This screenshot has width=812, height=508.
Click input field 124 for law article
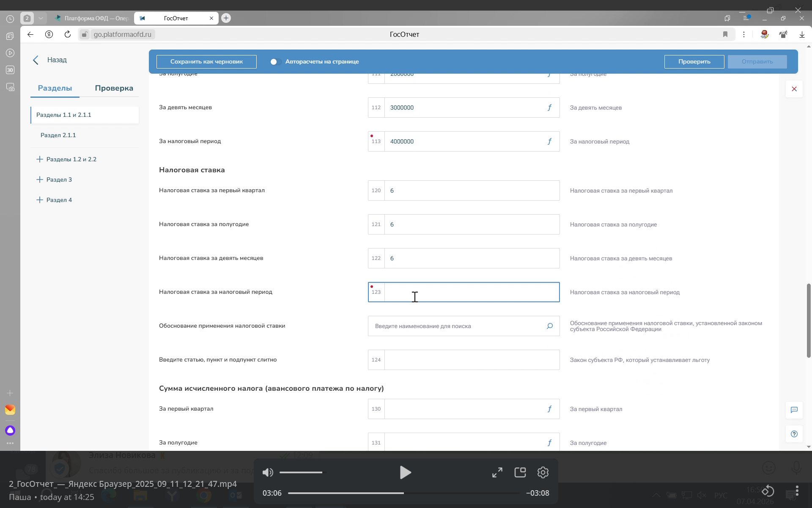472,360
